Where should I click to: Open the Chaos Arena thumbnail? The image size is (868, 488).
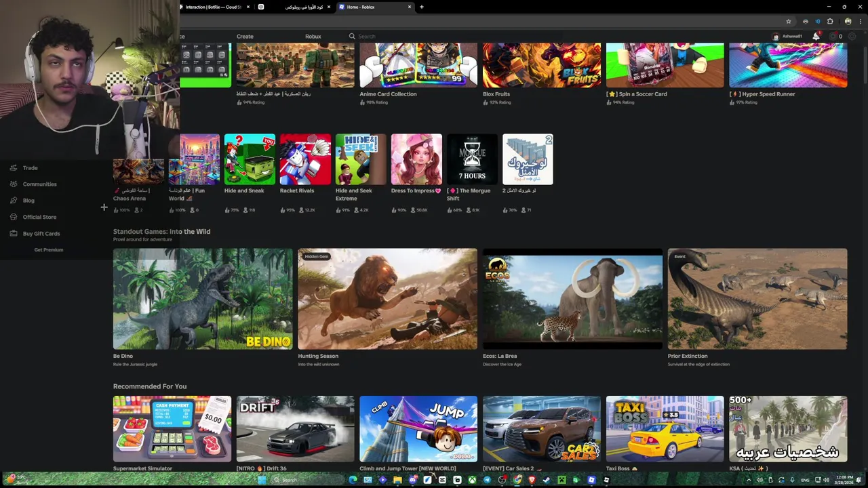coord(138,172)
